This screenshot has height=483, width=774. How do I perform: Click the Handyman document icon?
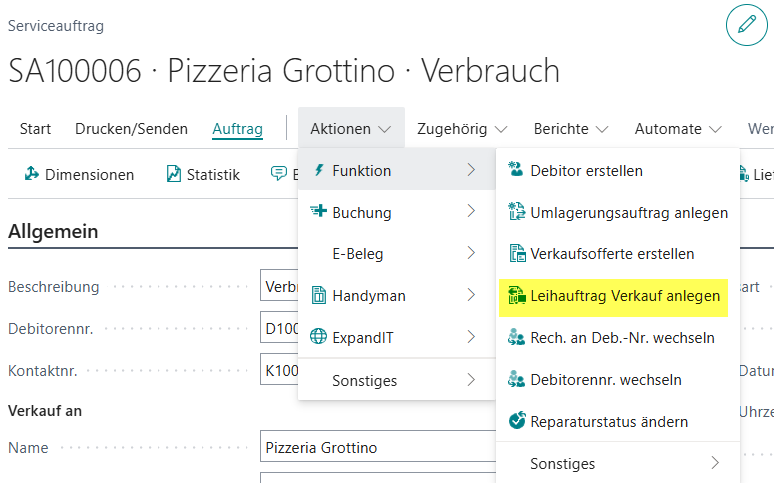319,295
